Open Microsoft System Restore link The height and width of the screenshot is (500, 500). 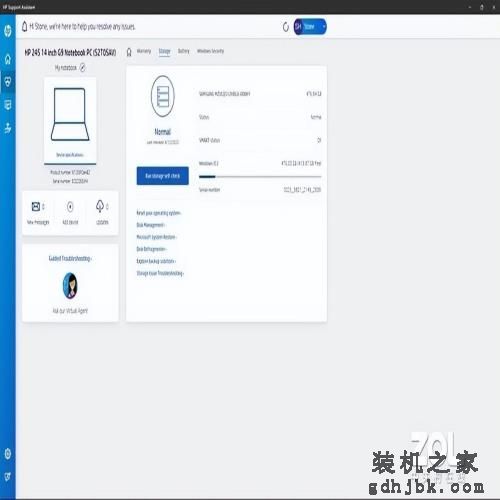pos(156,237)
